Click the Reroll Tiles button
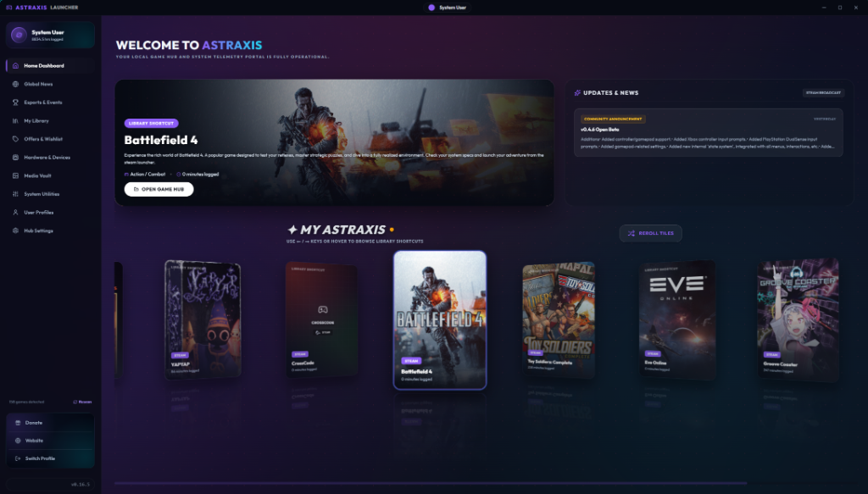The height and width of the screenshot is (494, 868). click(x=650, y=234)
